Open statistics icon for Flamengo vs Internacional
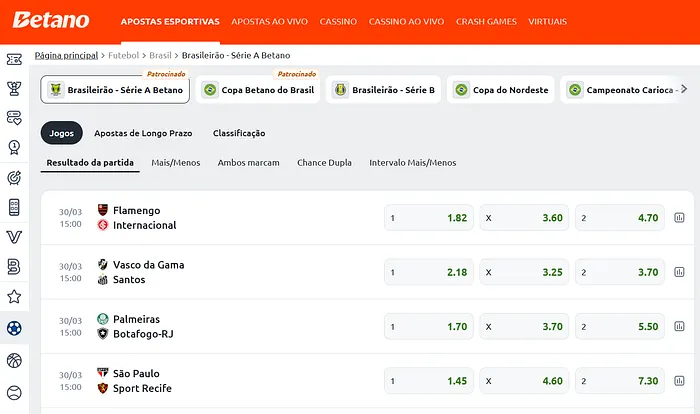The image size is (700, 414). tap(679, 217)
